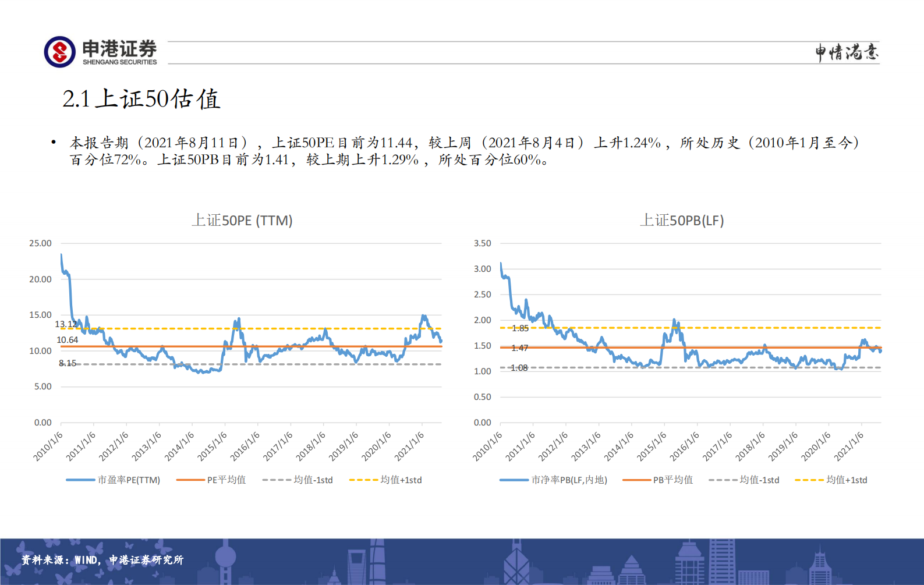Click the 13.12 data label on PE chart

[66, 324]
